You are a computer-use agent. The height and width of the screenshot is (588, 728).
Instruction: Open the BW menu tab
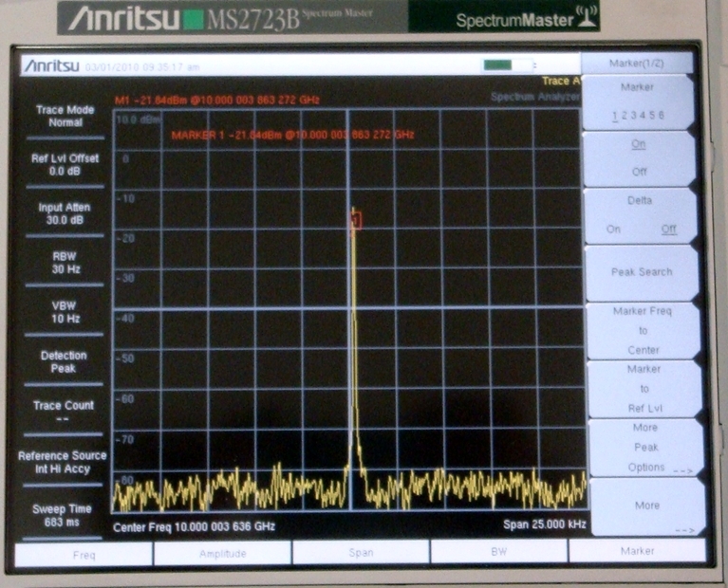coord(499,551)
